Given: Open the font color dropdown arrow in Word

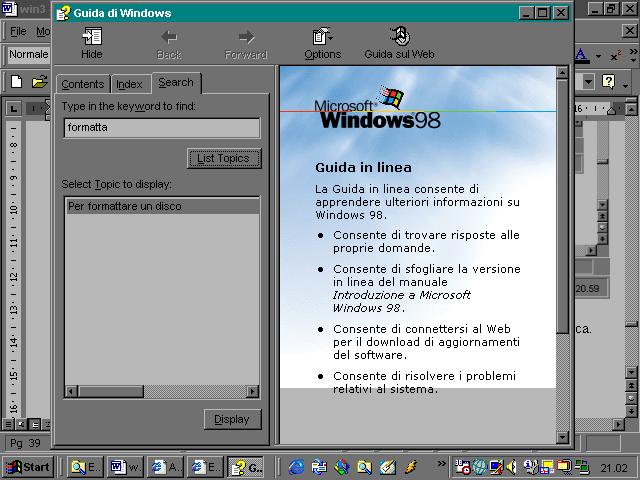Looking at the screenshot, I should click(x=598, y=56).
